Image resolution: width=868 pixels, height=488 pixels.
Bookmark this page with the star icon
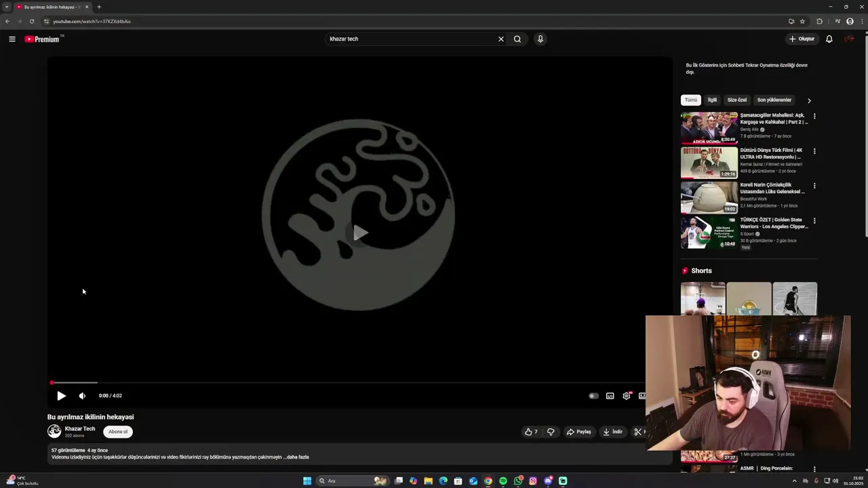802,21
